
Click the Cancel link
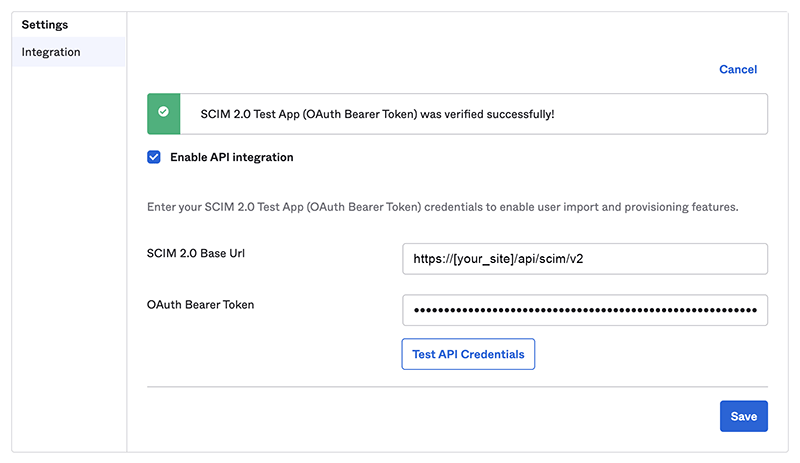738,69
